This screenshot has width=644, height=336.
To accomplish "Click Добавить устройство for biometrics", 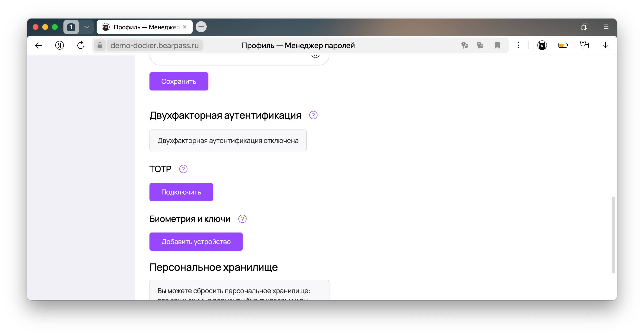I will (x=196, y=241).
